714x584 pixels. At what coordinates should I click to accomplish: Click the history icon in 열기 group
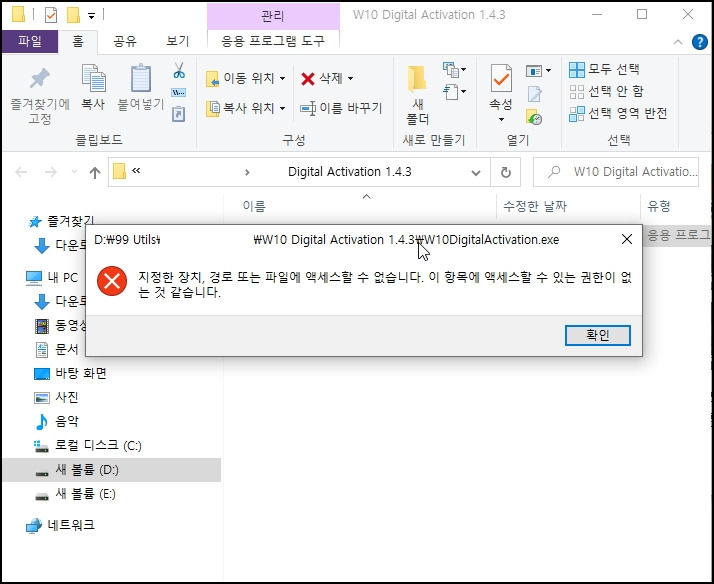pos(534,117)
